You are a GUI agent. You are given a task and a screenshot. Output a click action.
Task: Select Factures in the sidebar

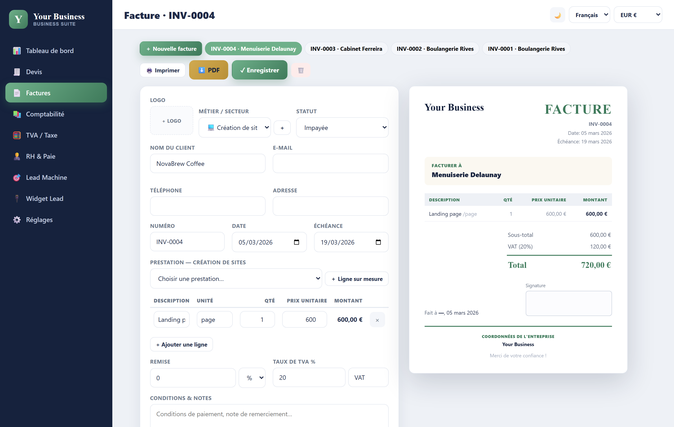56,93
